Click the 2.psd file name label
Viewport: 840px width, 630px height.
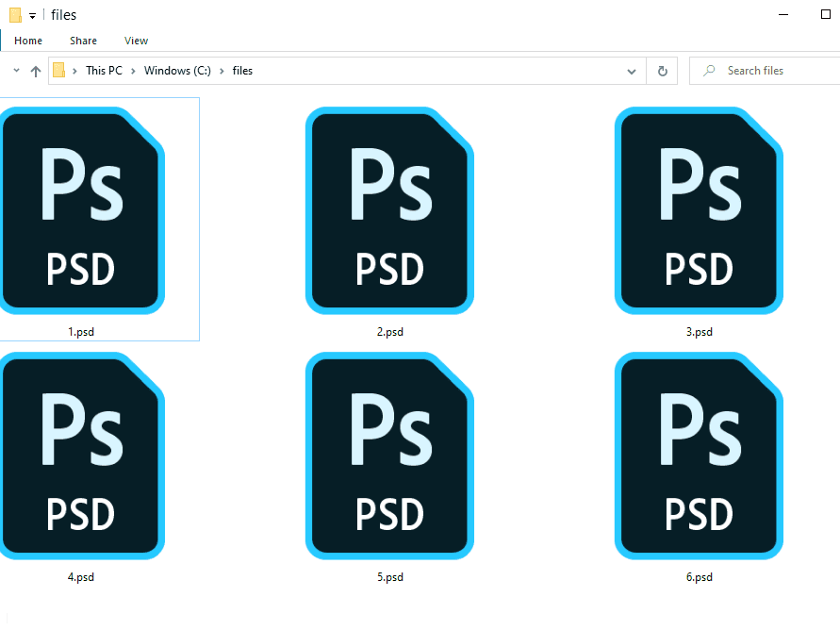[390, 332]
